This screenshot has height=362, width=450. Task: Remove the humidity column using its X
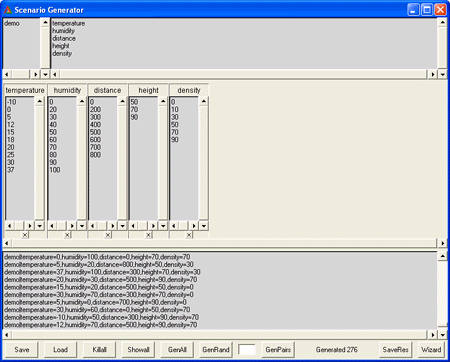click(x=67, y=235)
